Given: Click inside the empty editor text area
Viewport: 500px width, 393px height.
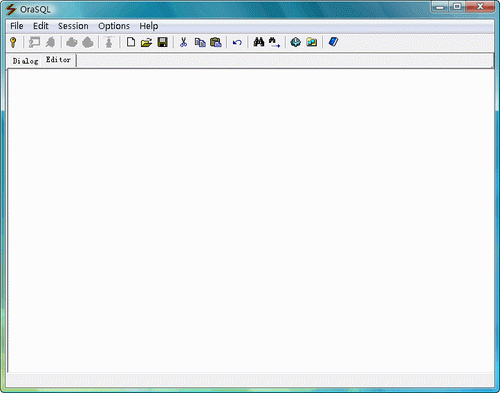Looking at the screenshot, I should click(x=251, y=220).
